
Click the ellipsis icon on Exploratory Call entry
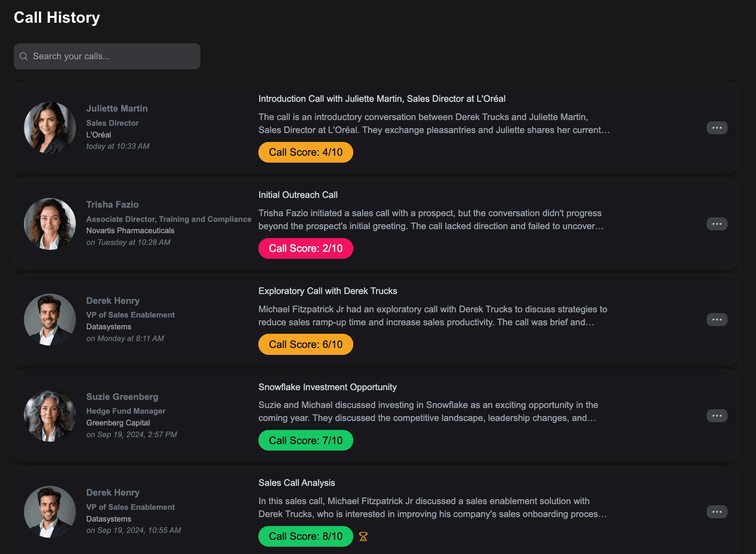pyautogui.click(x=717, y=320)
